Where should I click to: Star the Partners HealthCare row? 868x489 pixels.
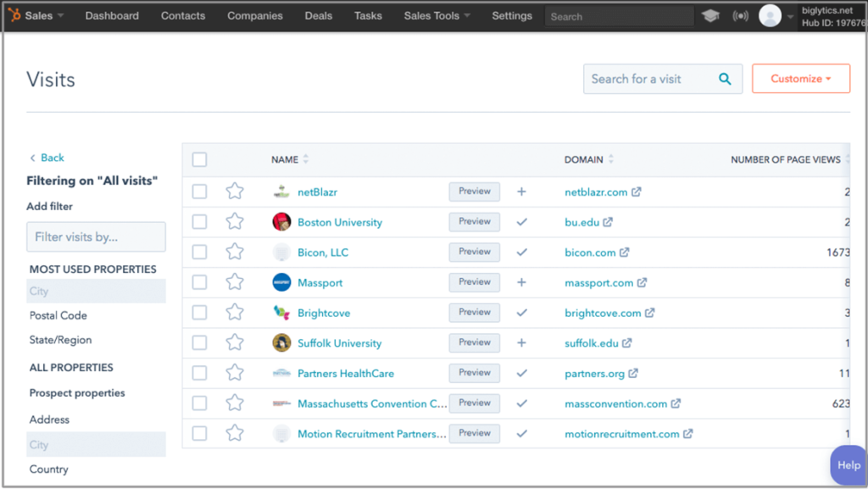pyautogui.click(x=235, y=373)
